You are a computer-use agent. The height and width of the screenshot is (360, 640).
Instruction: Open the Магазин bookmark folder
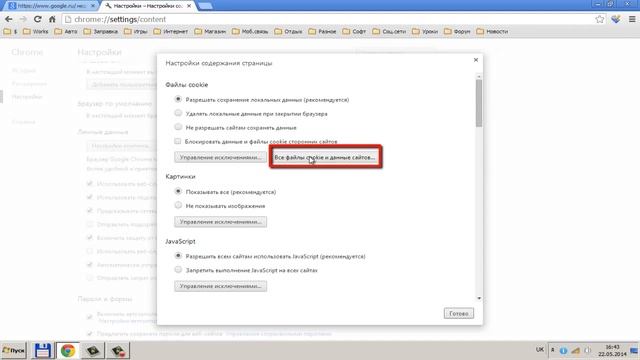(210, 31)
